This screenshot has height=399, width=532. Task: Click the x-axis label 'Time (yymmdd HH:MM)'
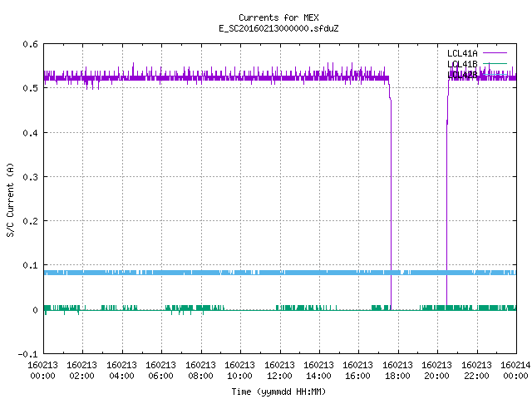[x=278, y=392]
